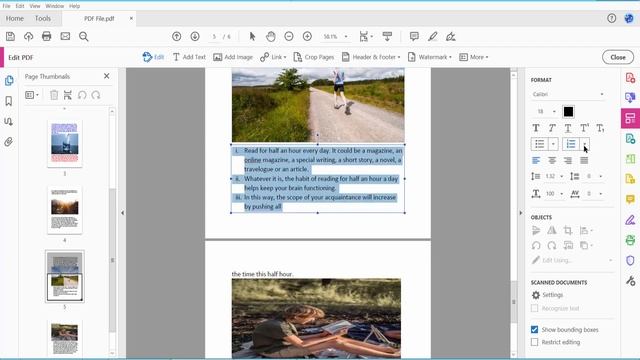Close the Page Thumbnails panel
The image size is (640, 360).
107,76
